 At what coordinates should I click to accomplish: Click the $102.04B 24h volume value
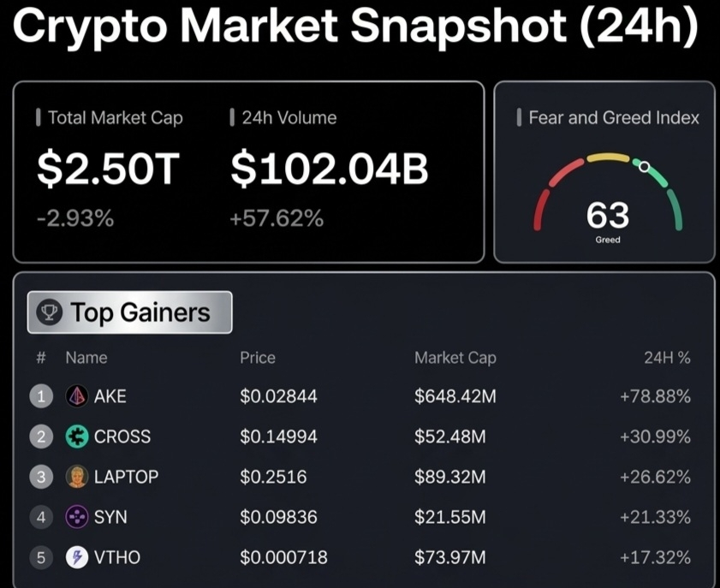[x=330, y=169]
